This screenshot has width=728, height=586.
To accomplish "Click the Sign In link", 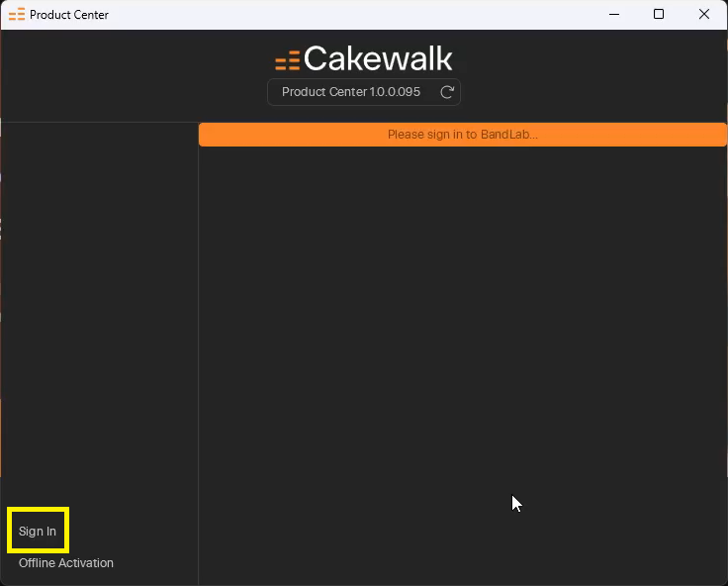I will tap(38, 532).
